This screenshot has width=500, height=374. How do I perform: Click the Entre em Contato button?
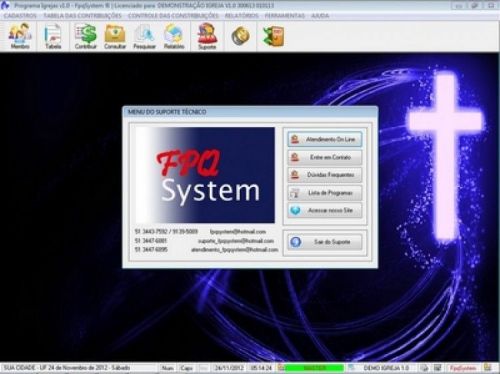point(325,157)
